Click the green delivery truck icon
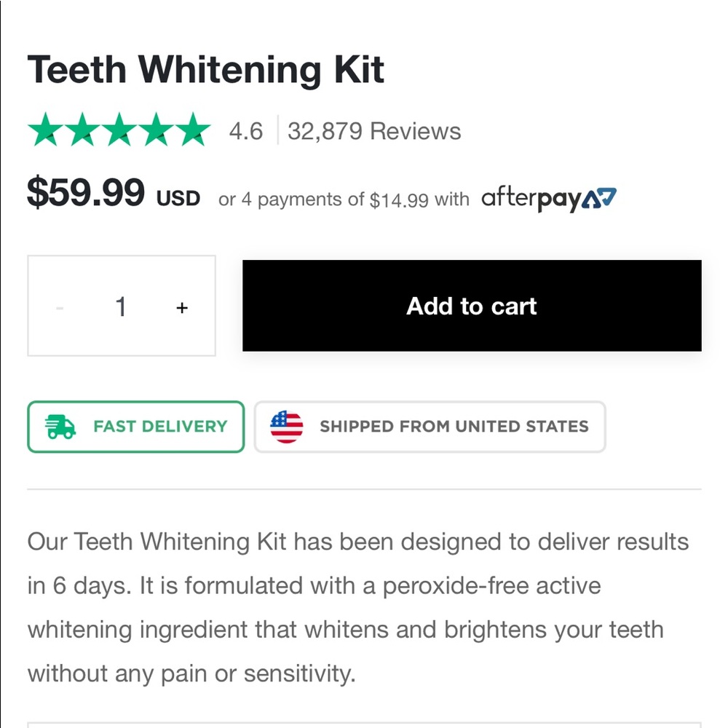 62,427
